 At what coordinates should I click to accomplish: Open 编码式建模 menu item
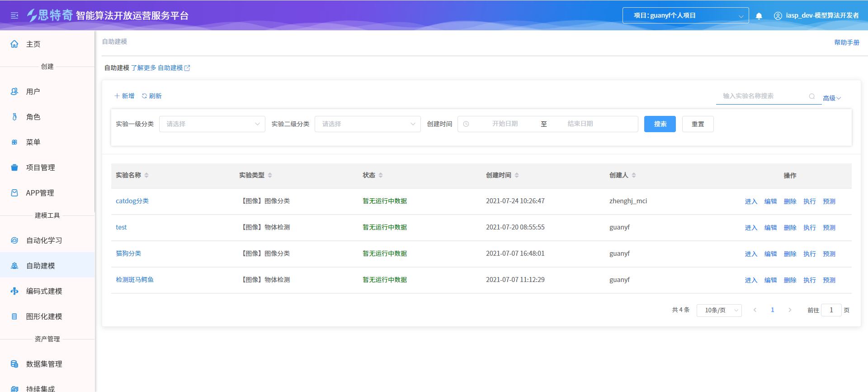pos(47,291)
